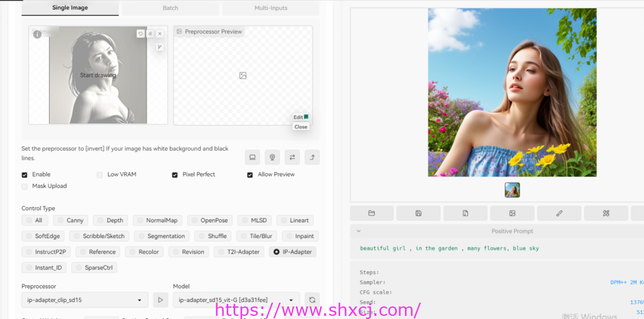Click the info icon on the input image
644x319 pixels.
[x=37, y=35]
